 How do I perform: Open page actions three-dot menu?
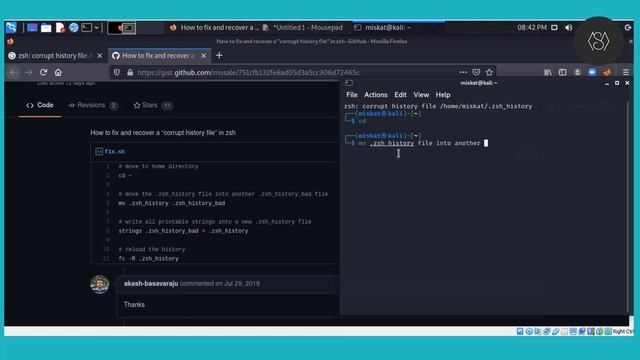coord(463,72)
